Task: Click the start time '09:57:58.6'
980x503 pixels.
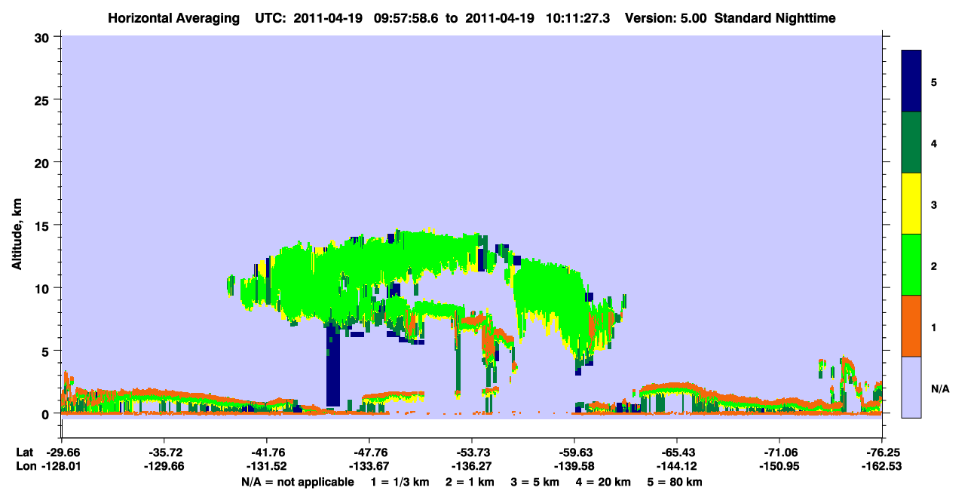Action: (406, 17)
